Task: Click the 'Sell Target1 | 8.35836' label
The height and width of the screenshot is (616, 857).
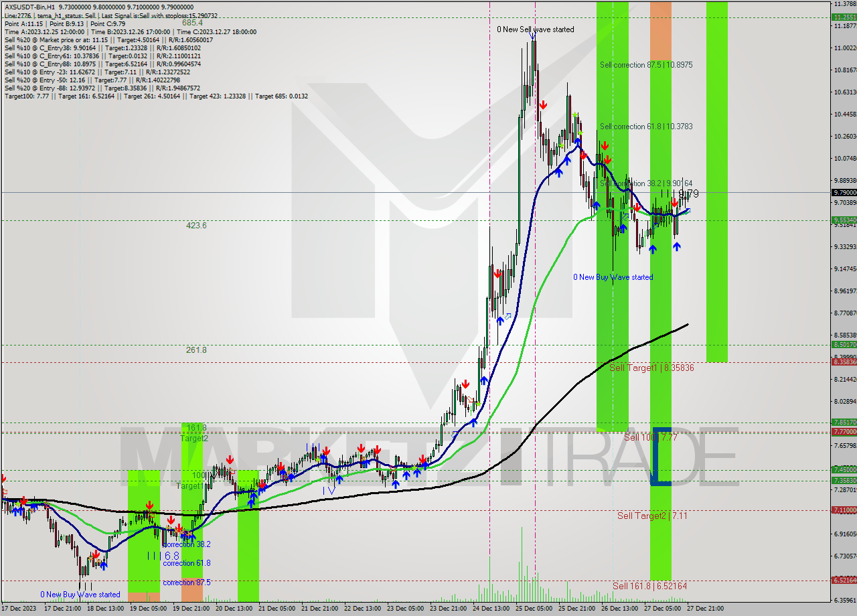Action: (651, 368)
